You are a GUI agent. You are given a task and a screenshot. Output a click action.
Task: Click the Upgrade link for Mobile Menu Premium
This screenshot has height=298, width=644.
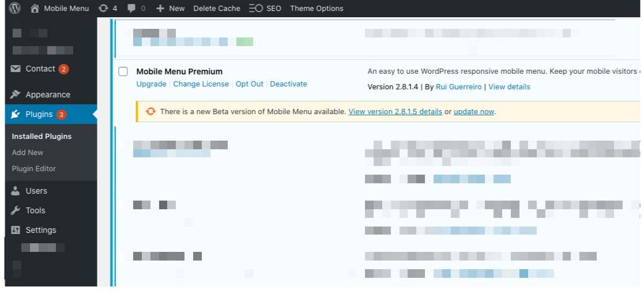[x=151, y=84]
